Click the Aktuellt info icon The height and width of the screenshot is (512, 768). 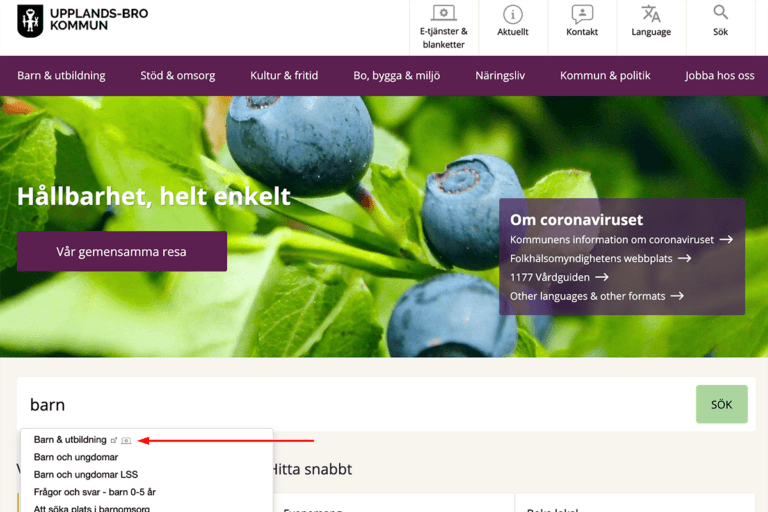[513, 14]
